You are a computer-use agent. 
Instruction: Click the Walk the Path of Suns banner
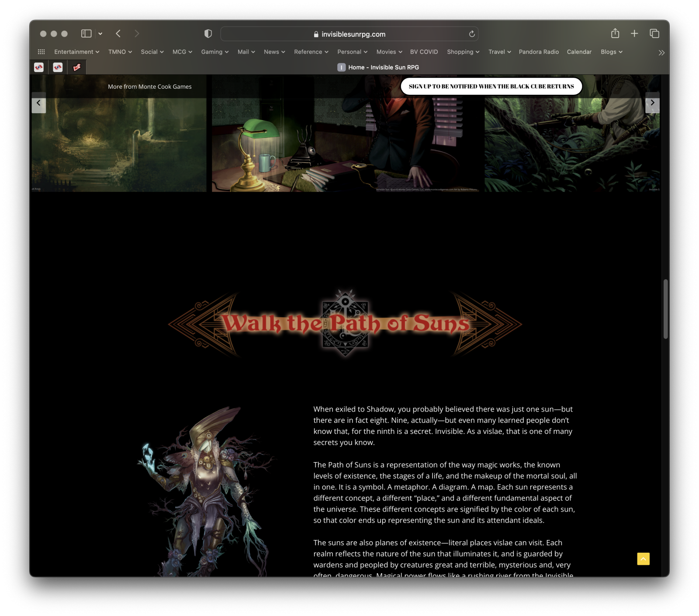click(345, 323)
